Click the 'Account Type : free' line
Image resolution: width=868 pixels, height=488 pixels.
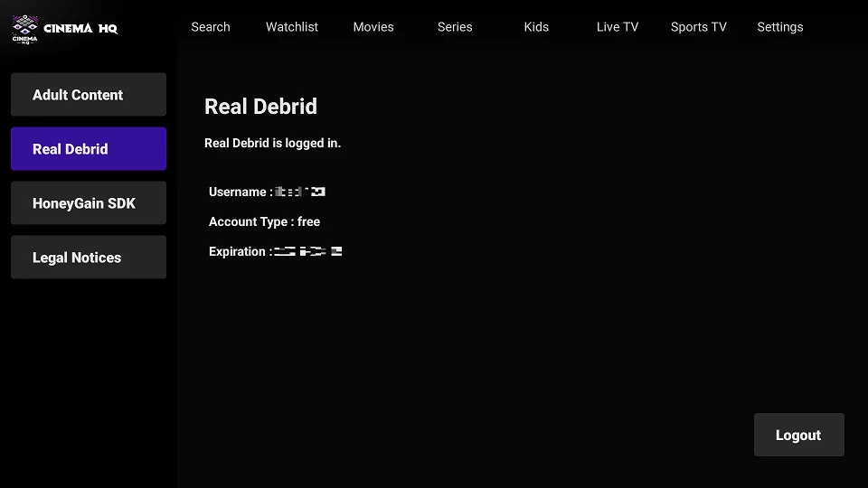(264, 222)
